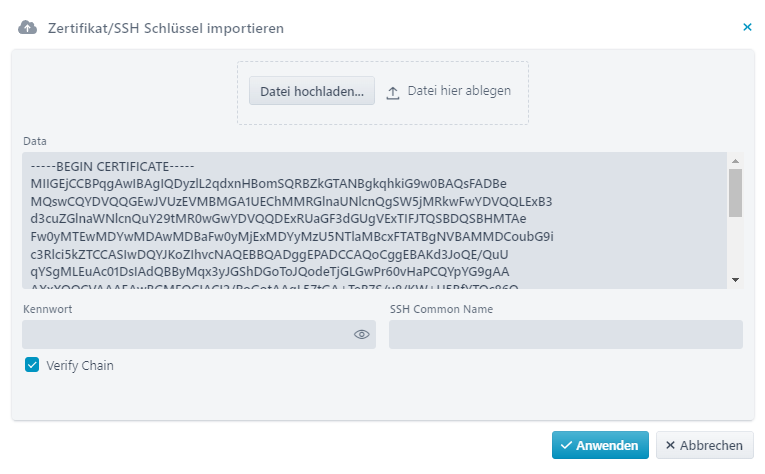This screenshot has width=765, height=474.
Task: Click the X icon on the Abbrechen button
Action: 670,445
